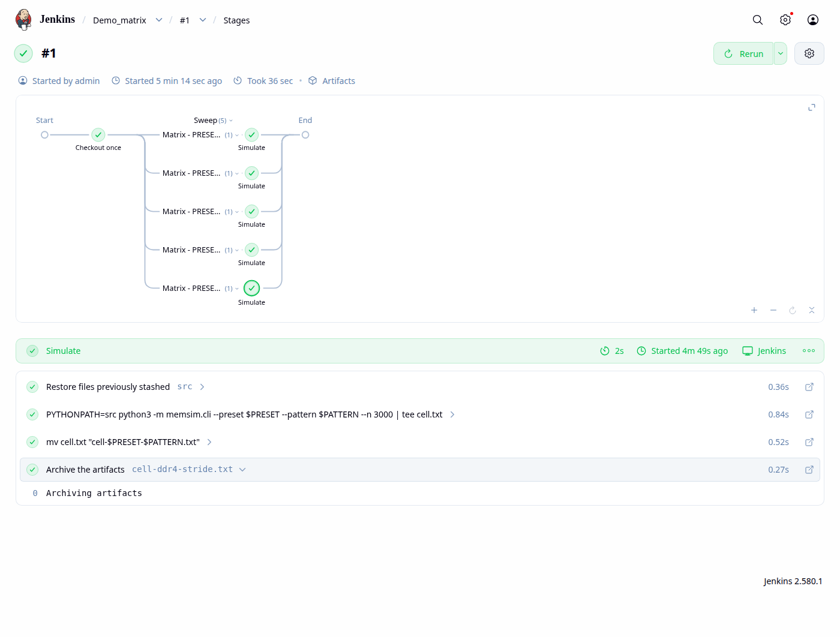Click the cell-ddr4-stride.txt label
The image size is (840, 637).
pos(182,470)
